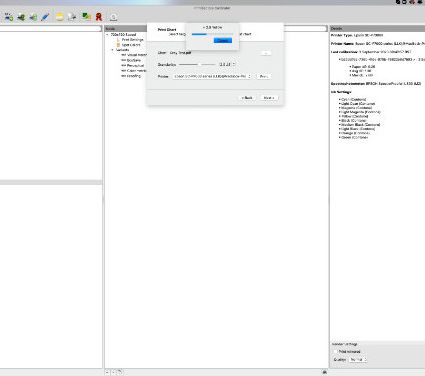The image size is (425, 376).
Task: Click the browse button beside the chart file name
Action: pyautogui.click(x=266, y=53)
